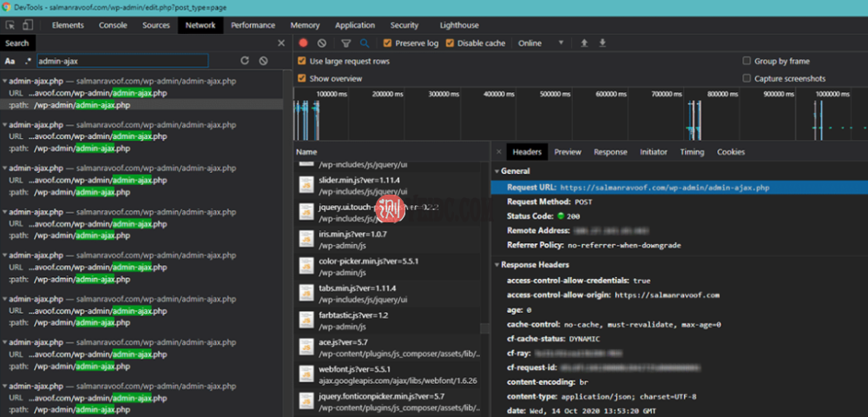Close the Search panel with the X
Viewport: 868px width, 417px height.
coord(281,43)
